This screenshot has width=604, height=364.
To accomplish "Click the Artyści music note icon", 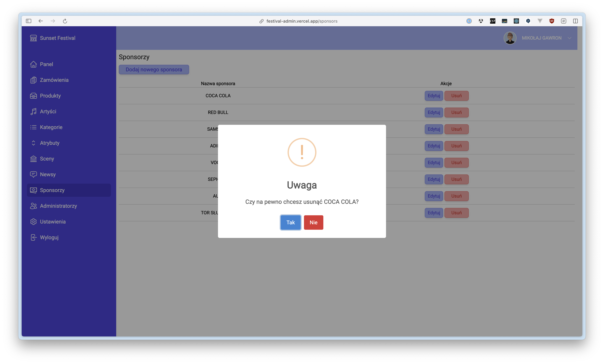I will [33, 111].
